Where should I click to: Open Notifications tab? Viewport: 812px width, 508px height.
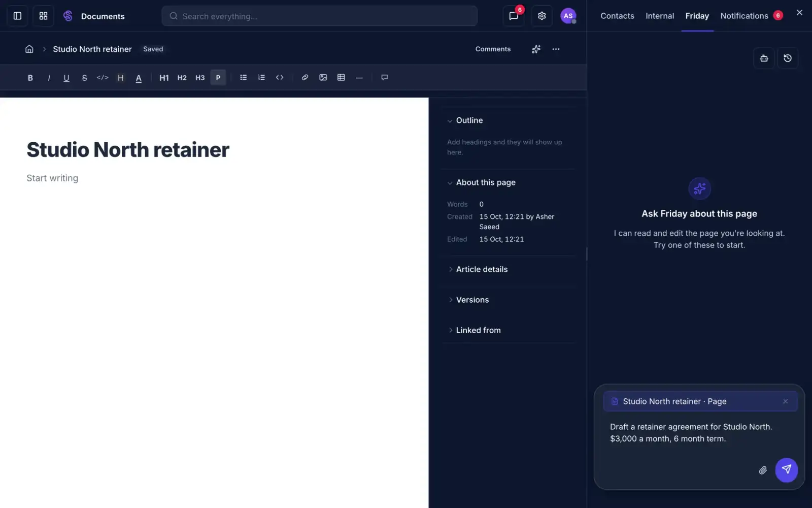(751, 16)
